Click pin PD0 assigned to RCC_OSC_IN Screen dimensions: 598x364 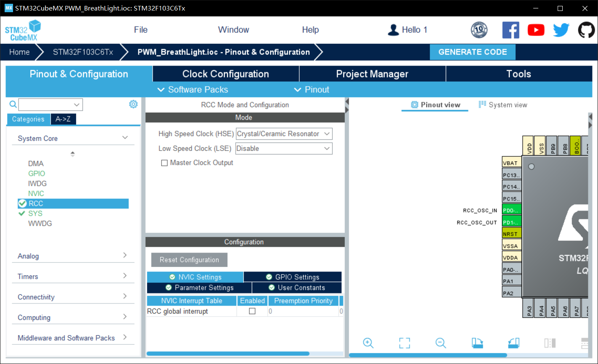[512, 210]
